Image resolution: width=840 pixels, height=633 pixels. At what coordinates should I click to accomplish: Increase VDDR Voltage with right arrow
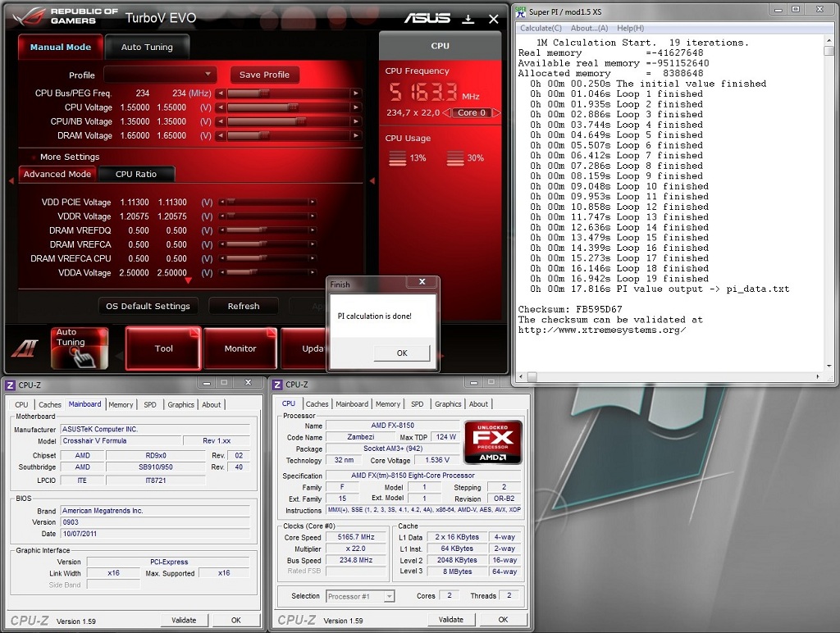[x=312, y=216]
